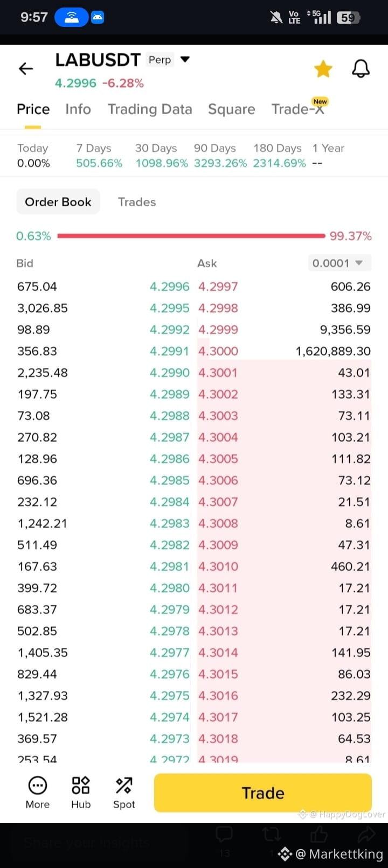The width and height of the screenshot is (388, 868).
Task: Open the price alert bell icon
Action: 361,69
